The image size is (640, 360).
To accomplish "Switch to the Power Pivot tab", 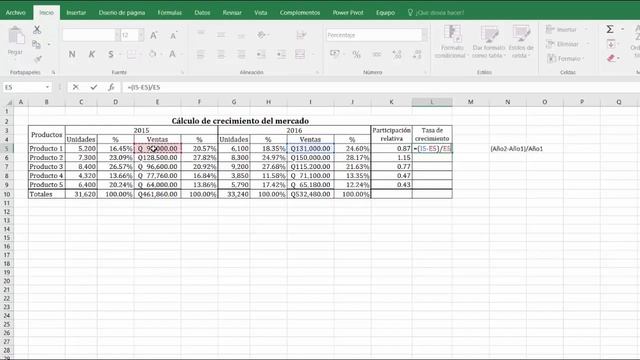I will click(x=348, y=13).
